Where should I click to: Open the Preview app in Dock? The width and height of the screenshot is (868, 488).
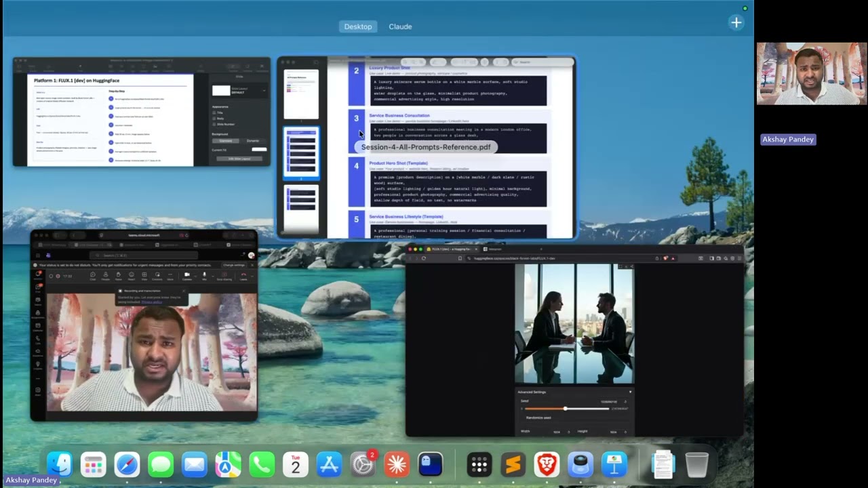click(580, 464)
